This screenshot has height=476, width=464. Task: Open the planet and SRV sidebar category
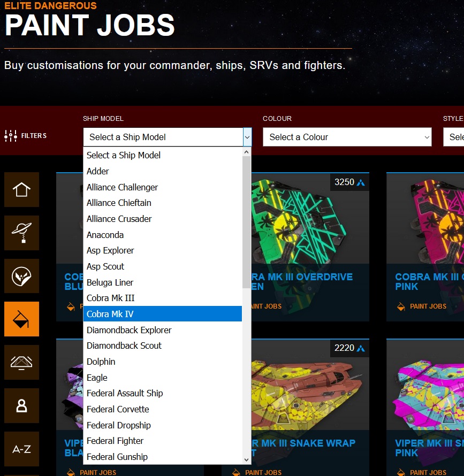(21, 233)
